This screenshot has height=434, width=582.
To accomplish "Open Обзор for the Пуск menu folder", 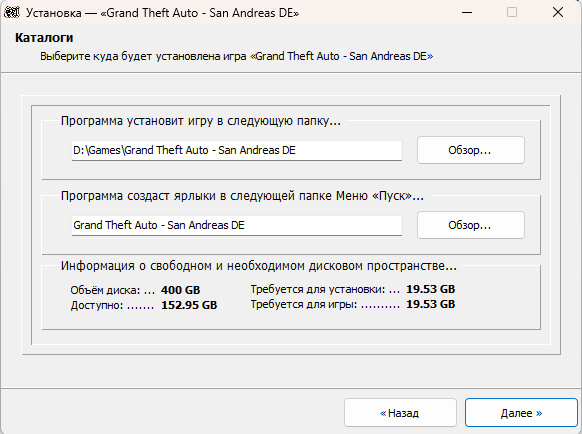I will click(471, 225).
